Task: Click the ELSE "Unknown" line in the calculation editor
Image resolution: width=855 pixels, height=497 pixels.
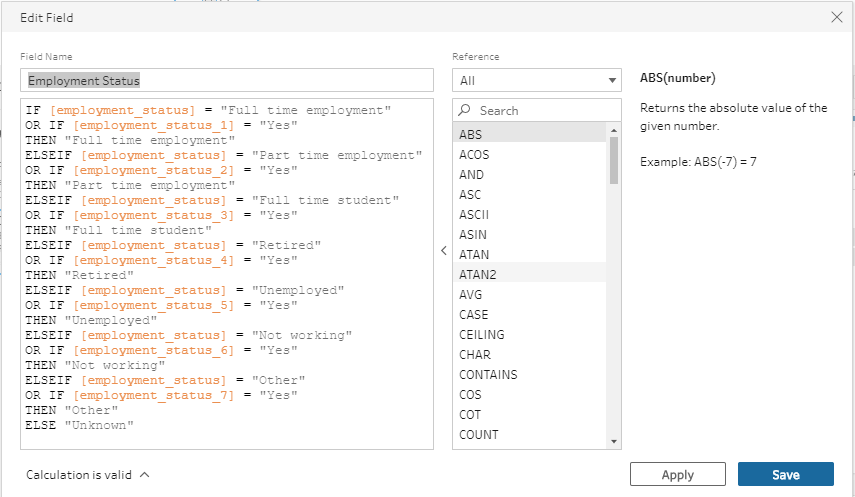Action: [x=80, y=425]
